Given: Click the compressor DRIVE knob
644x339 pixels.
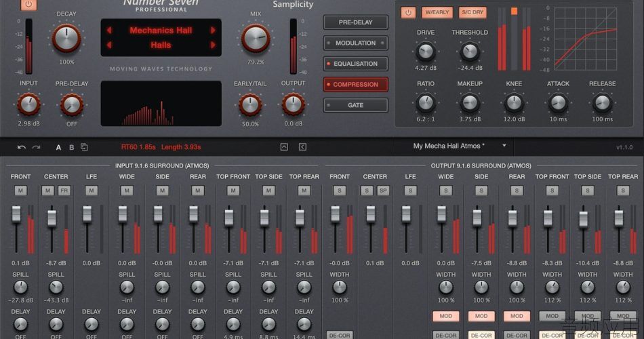Looking at the screenshot, I should pos(426,52).
